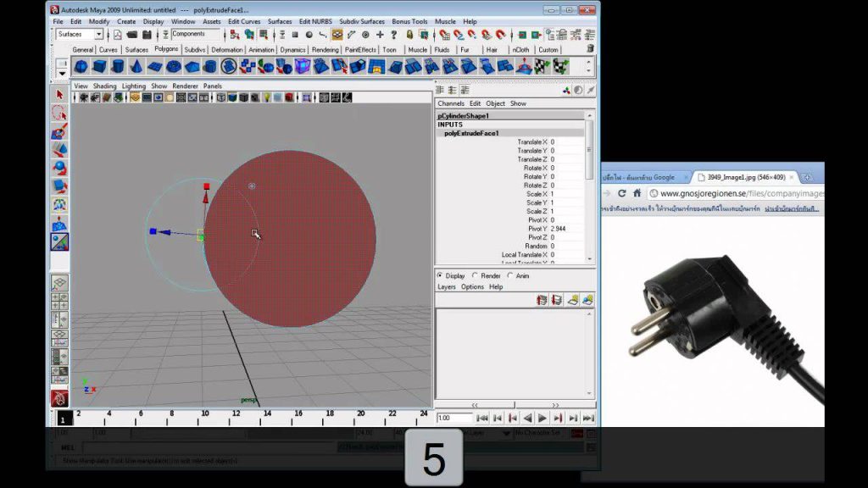Click Channel Box scrollbar up arrow
Viewport: 868px width, 488px height.
(590, 115)
